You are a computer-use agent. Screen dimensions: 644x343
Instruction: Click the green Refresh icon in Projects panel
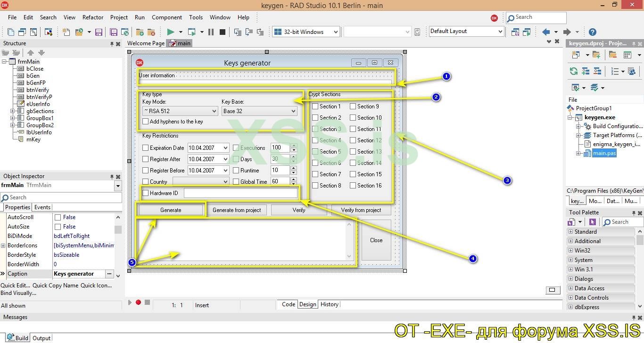pos(574,71)
